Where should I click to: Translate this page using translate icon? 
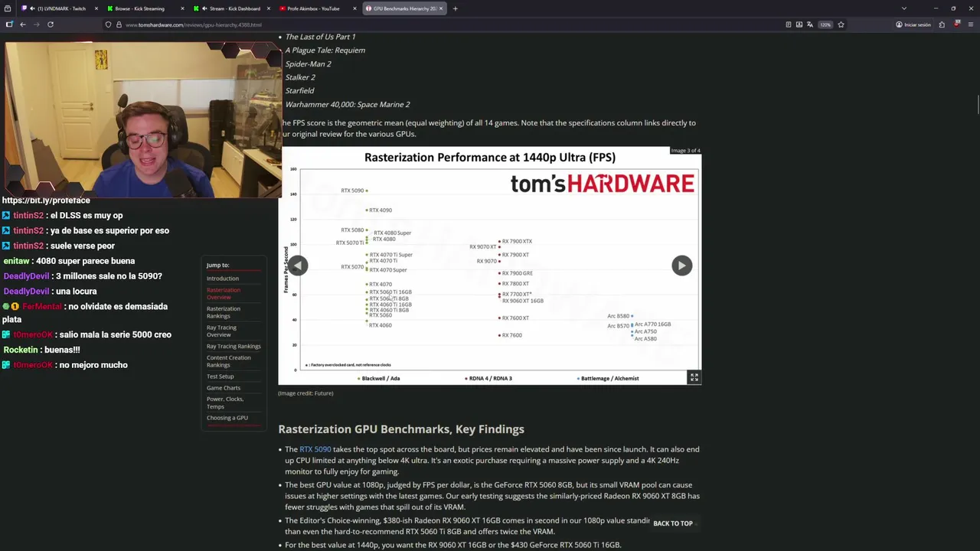coord(810,24)
